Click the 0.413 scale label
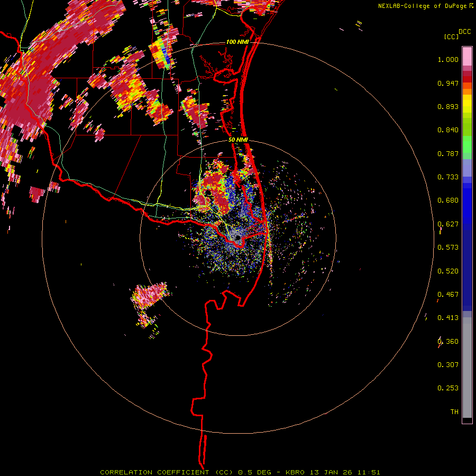The height and width of the screenshot is (476, 476). [x=448, y=318]
